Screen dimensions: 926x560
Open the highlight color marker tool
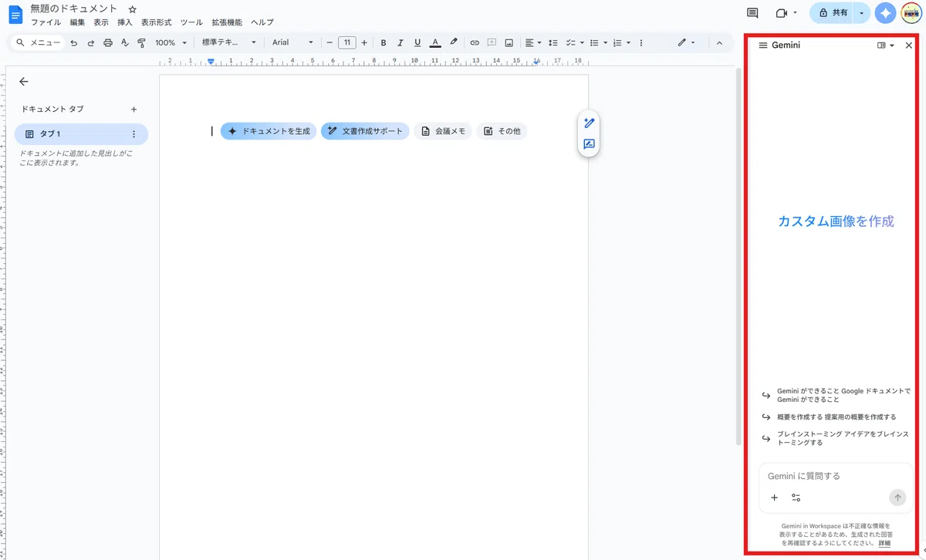(454, 43)
